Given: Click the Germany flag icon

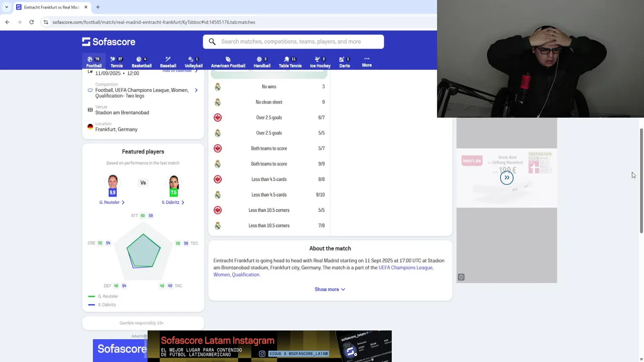Looking at the screenshot, I should [x=90, y=127].
